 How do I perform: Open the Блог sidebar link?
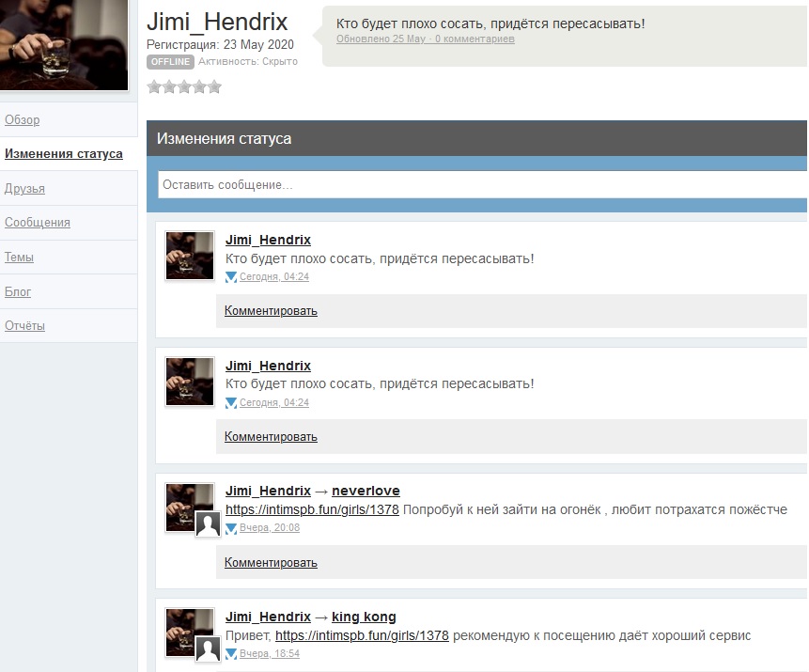(x=18, y=292)
